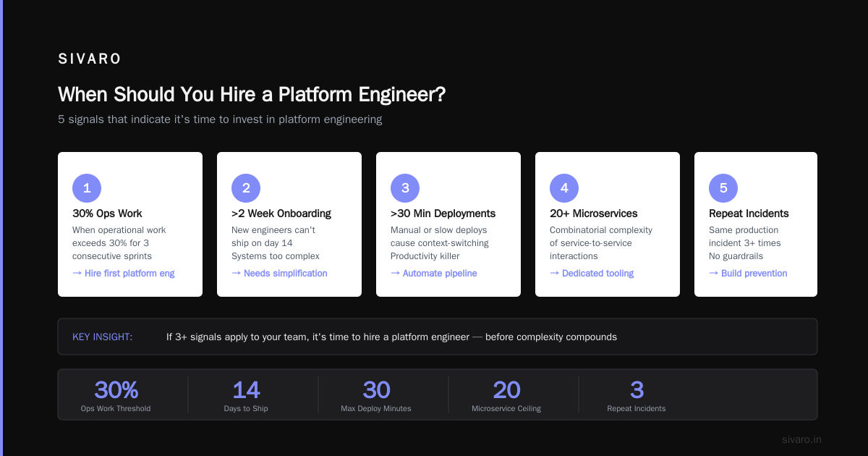
Task: Click the '30' deploy minutes statistic
Action: click(x=376, y=390)
